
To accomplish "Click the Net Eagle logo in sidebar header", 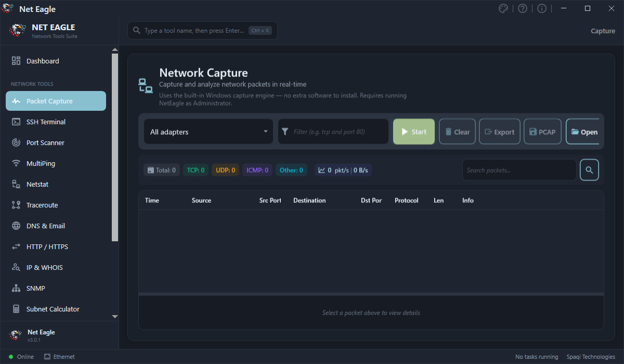I will tap(17, 30).
